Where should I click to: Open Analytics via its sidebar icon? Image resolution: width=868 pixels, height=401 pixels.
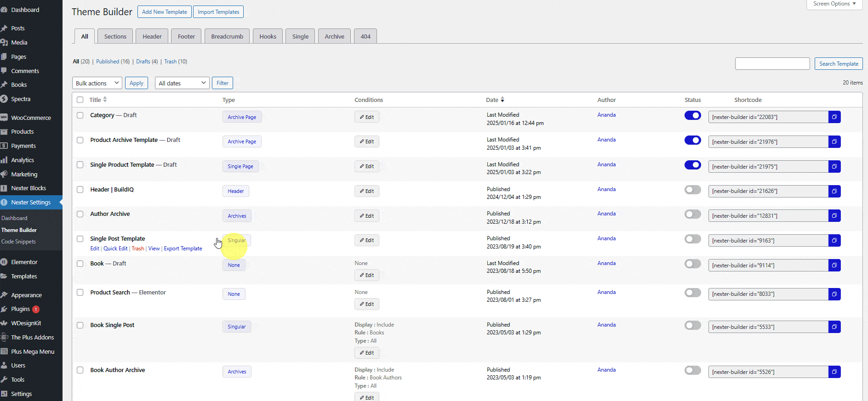pos(4,160)
